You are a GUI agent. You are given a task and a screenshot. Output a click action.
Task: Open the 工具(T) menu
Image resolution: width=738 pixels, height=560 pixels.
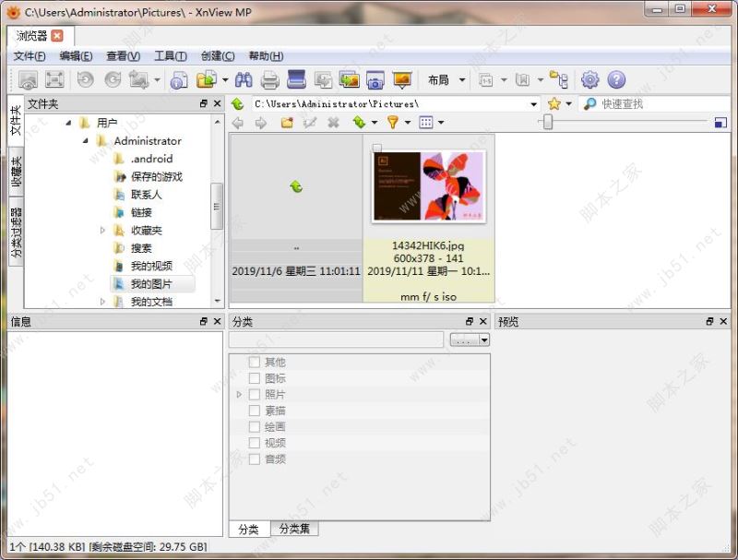tap(171, 56)
